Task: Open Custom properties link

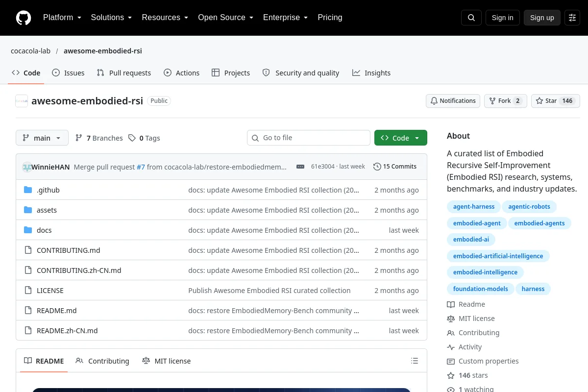Action: pos(483,361)
